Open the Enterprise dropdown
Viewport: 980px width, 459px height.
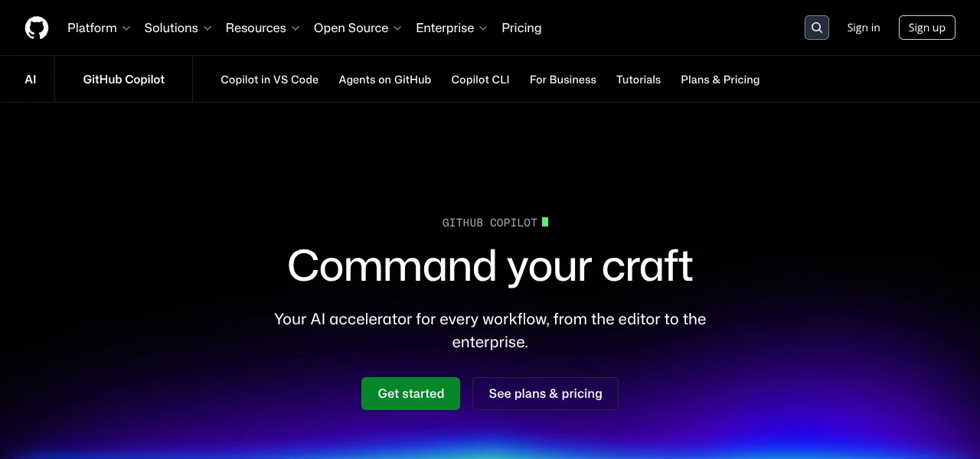pyautogui.click(x=452, y=28)
